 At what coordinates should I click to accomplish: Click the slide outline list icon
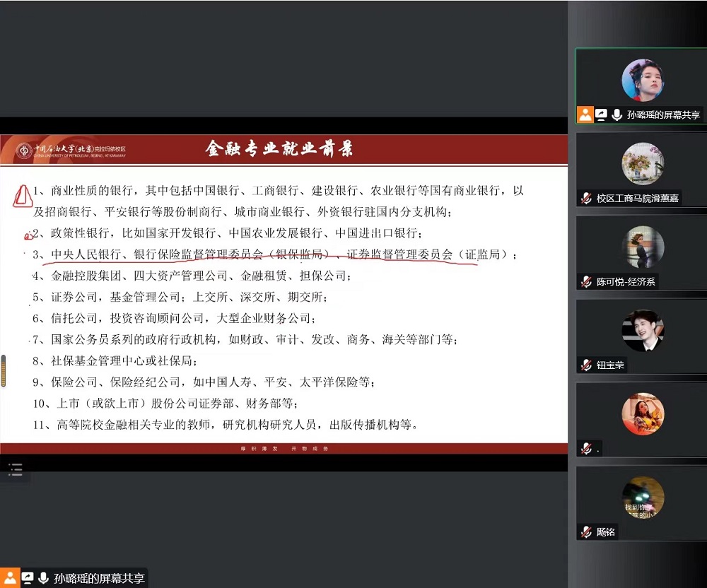(x=16, y=469)
